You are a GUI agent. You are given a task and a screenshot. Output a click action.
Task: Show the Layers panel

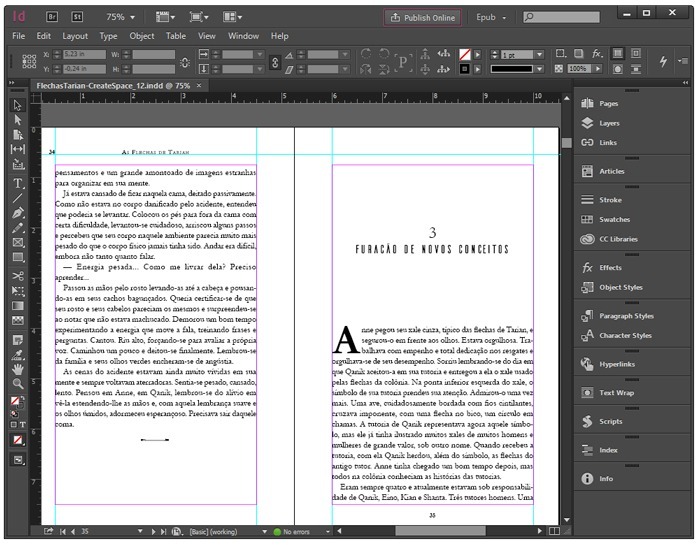click(x=609, y=123)
